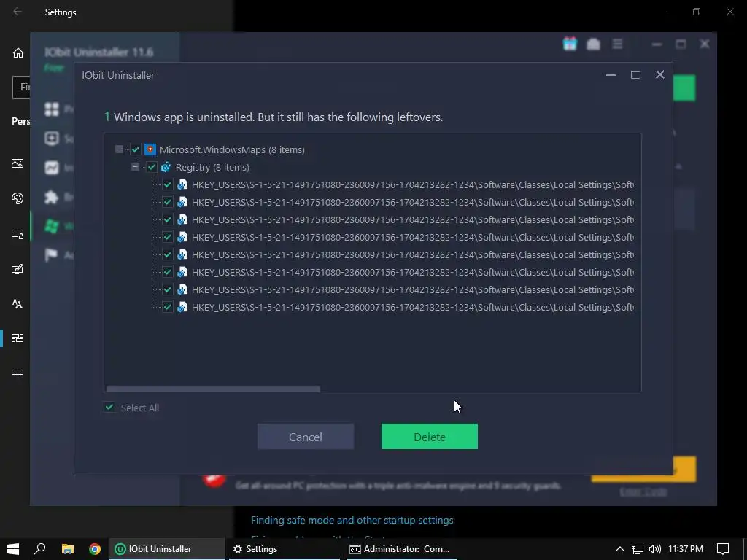Screen dimensions: 747x560
Task: Open the Windows Start menu
Action: pos(13,548)
